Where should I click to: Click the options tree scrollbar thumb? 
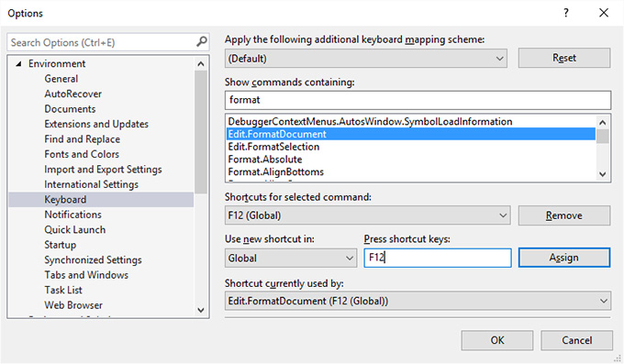pos(201,132)
